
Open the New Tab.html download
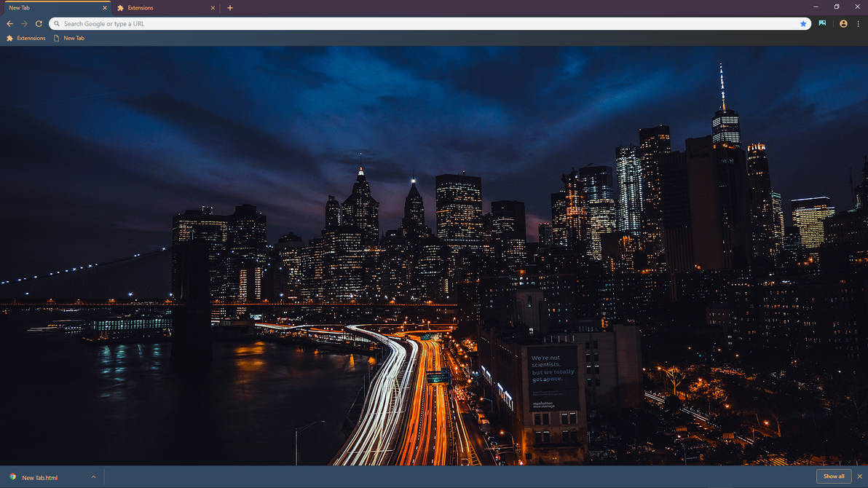(42, 477)
